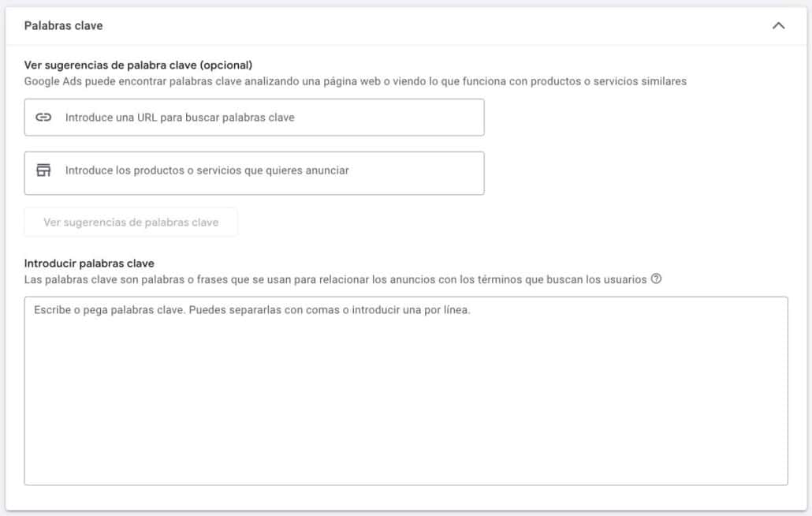Click the storefront icon in products field
812x516 pixels.
pos(43,170)
